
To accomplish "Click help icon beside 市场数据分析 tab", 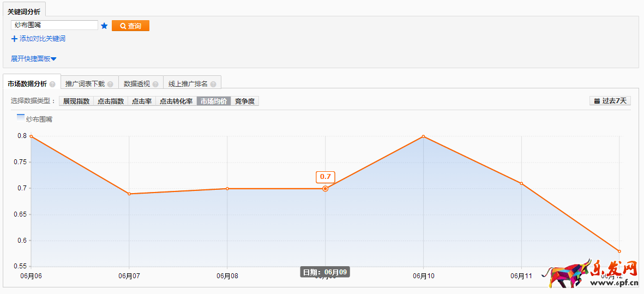I will pyautogui.click(x=52, y=84).
